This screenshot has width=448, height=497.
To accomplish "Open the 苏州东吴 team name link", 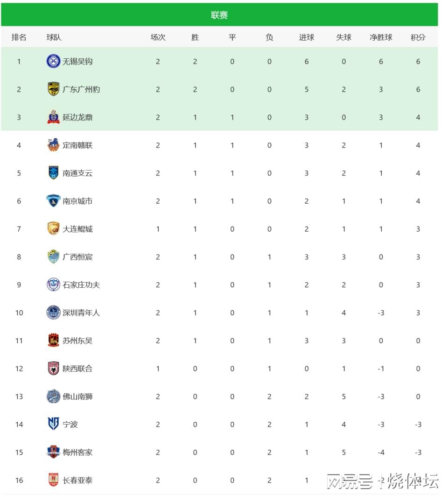I will 77,341.
